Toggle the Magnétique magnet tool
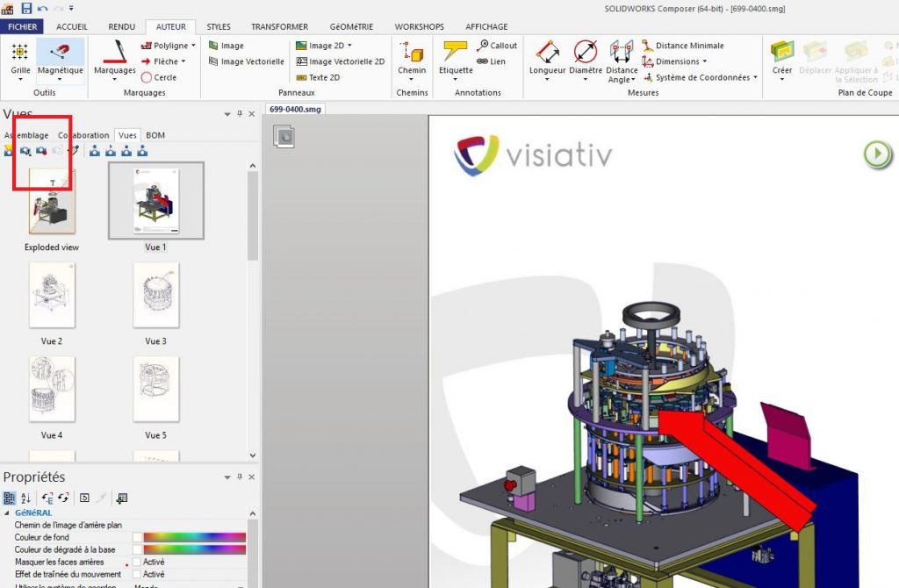The width and height of the screenshot is (899, 588). pyautogui.click(x=61, y=61)
